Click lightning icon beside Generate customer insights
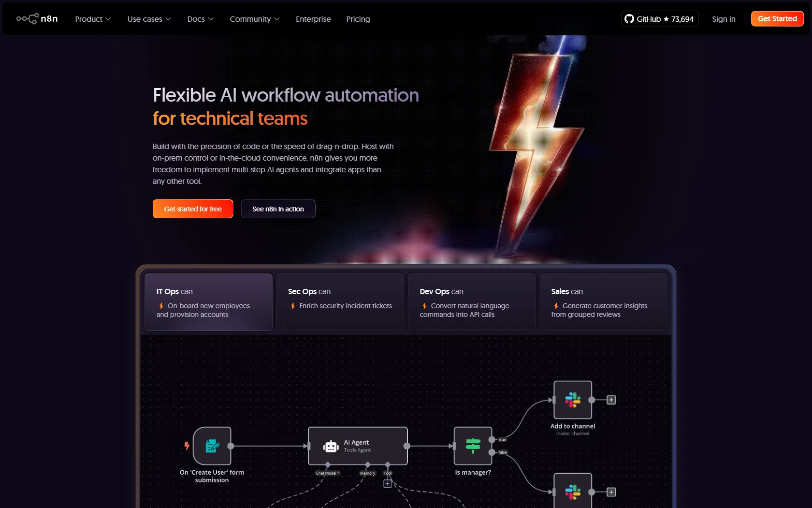Viewport: 812px width, 508px height. click(x=556, y=306)
